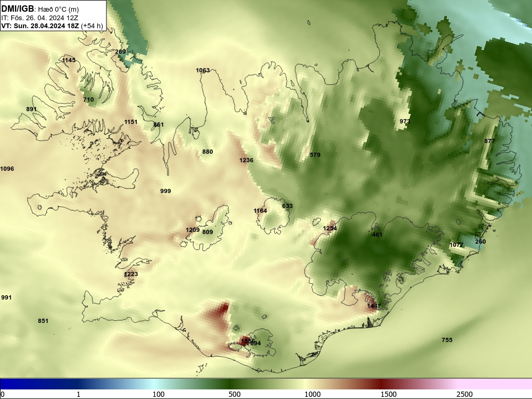532x399 pixels.
Task: Click the map value 891
Action: pyautogui.click(x=31, y=109)
